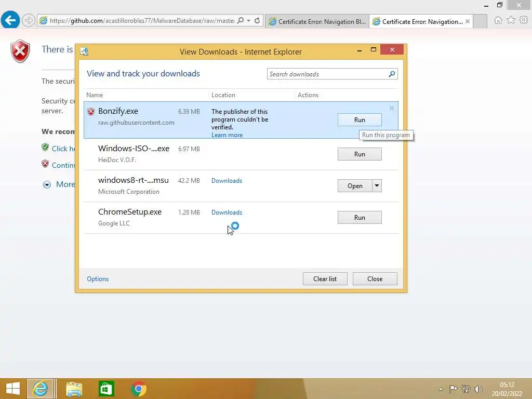Viewport: 532px width, 399px height.
Task: Click Internet Explorer taskbar icon
Action: (x=41, y=389)
